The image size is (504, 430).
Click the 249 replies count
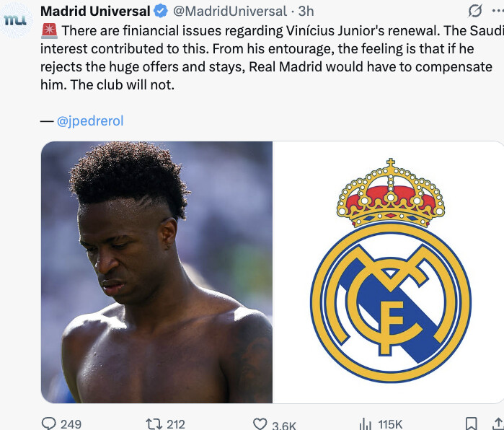point(71,424)
